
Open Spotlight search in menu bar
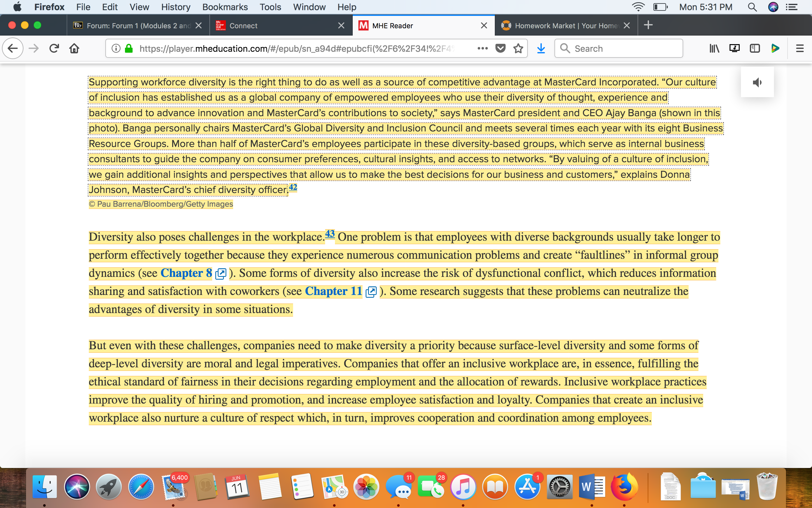752,7
